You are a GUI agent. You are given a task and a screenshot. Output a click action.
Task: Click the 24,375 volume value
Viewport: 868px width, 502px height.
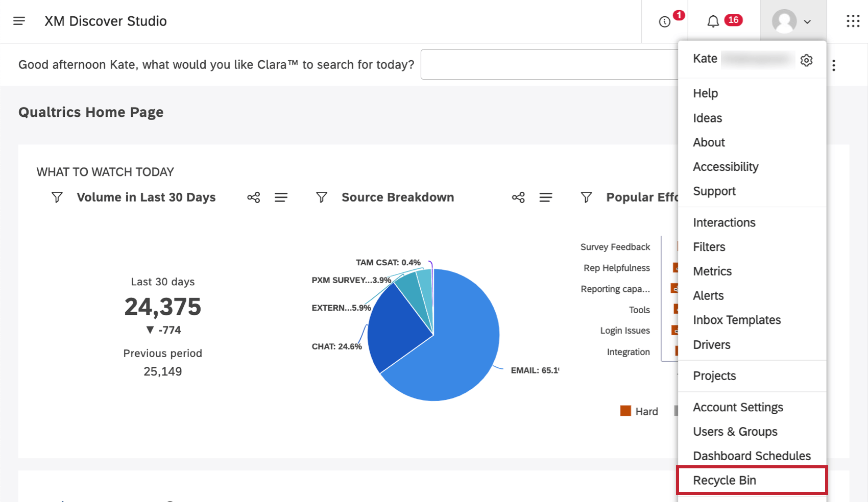pos(163,307)
